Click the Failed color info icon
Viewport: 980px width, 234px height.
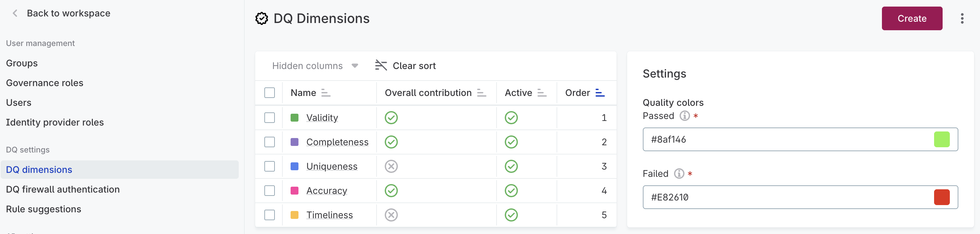679,174
